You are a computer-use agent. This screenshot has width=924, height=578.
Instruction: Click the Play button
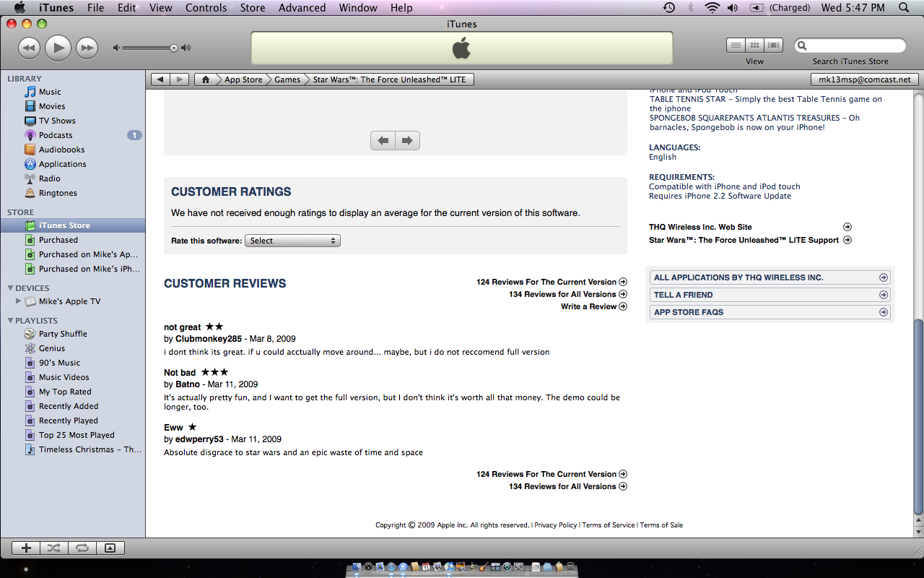point(58,48)
